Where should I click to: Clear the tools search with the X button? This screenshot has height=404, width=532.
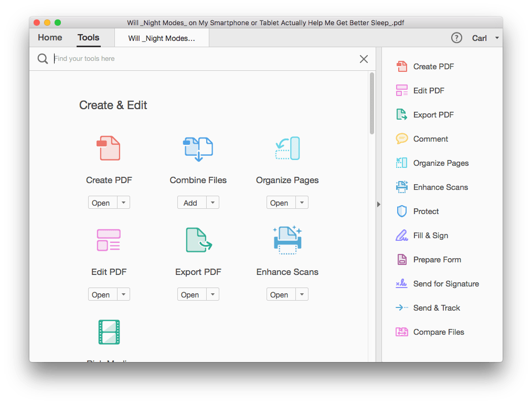(364, 59)
